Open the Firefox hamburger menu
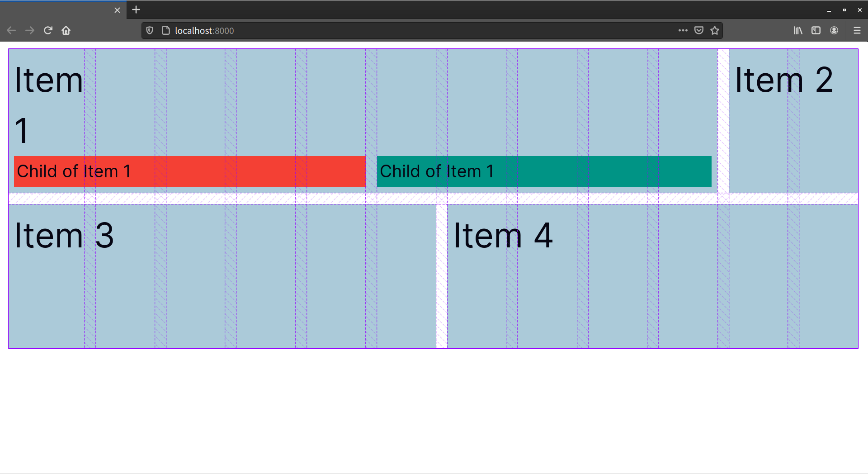The height and width of the screenshot is (474, 868). (857, 30)
